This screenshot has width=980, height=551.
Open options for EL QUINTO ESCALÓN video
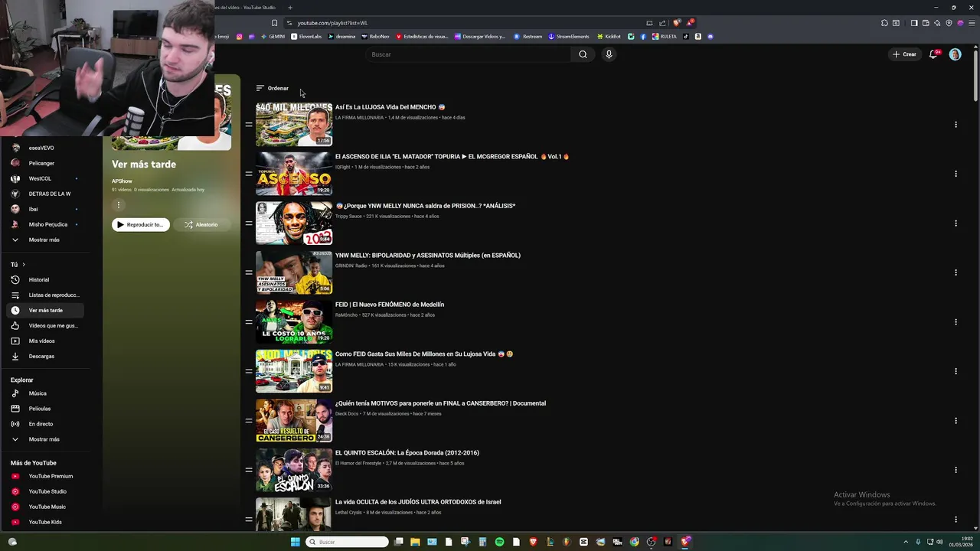pos(955,470)
